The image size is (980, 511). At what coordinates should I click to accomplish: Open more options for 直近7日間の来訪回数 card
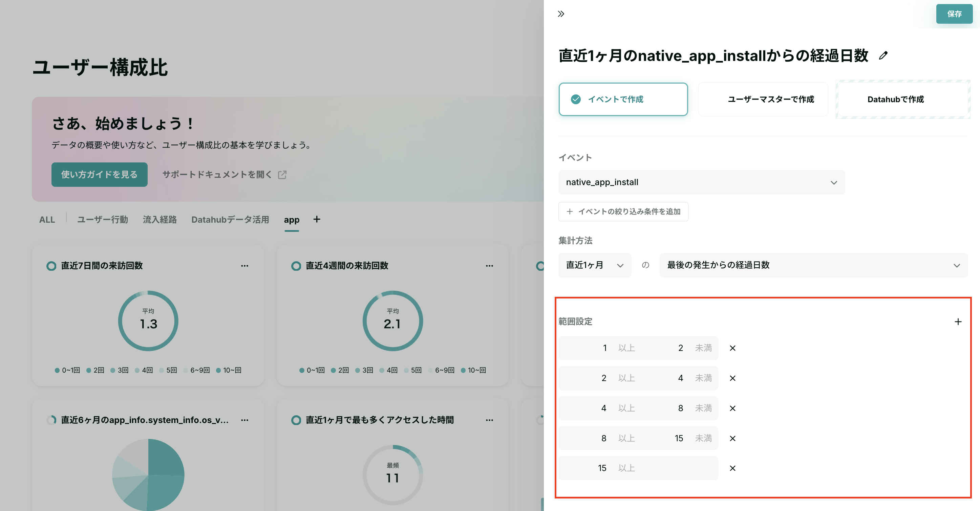pos(244,266)
